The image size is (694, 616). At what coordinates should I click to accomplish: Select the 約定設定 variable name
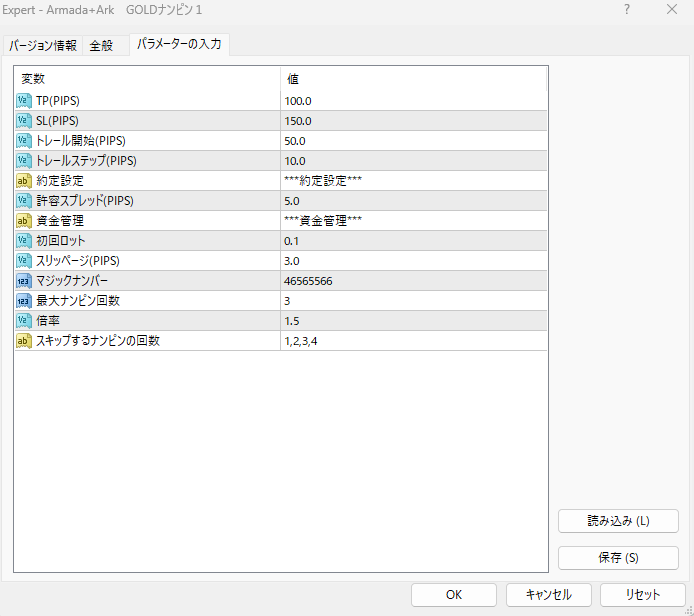(60, 181)
